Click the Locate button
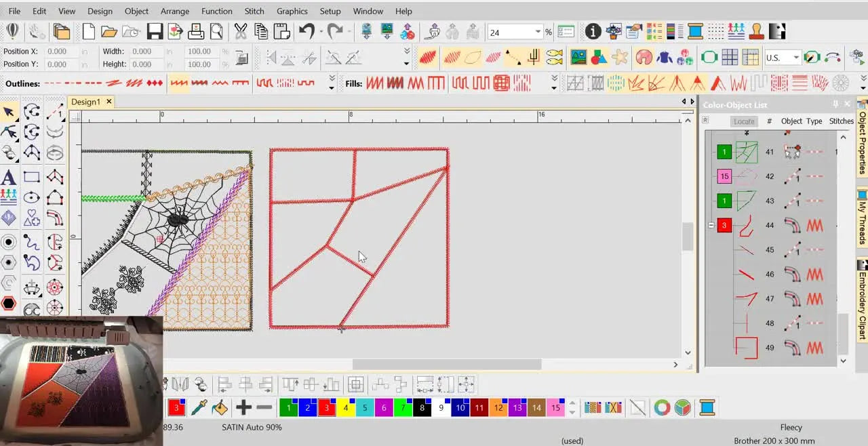This screenshot has height=446, width=868. [x=744, y=121]
